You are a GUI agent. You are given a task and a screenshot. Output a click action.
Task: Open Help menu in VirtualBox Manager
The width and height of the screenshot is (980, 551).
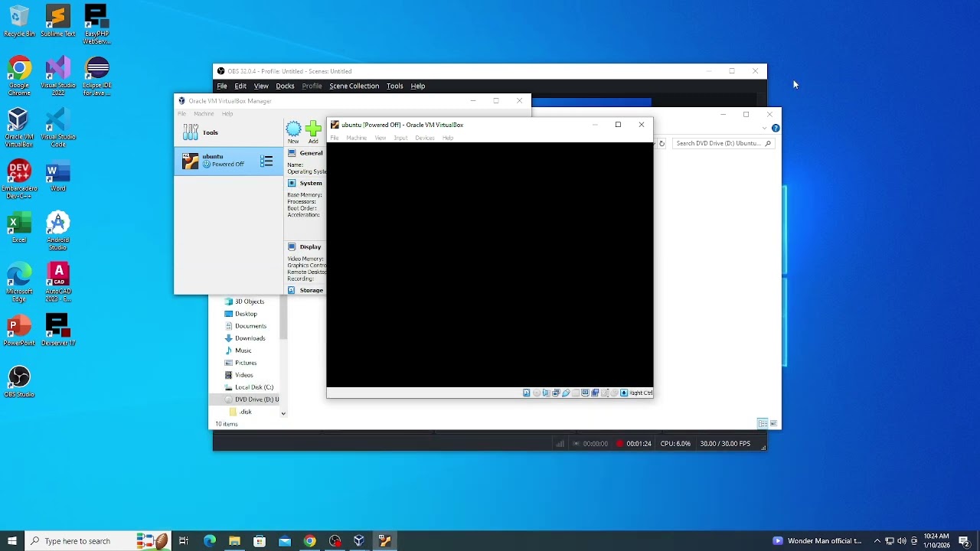(227, 114)
